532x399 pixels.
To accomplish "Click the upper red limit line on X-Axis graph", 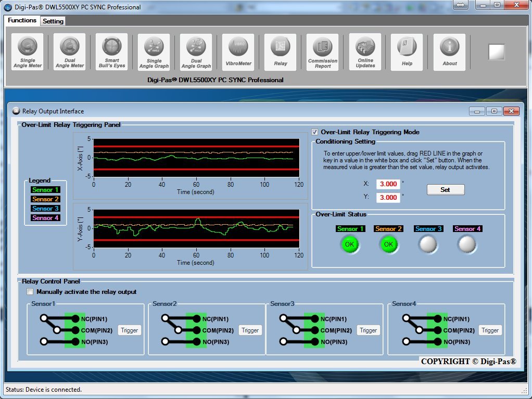I will pos(196,146).
